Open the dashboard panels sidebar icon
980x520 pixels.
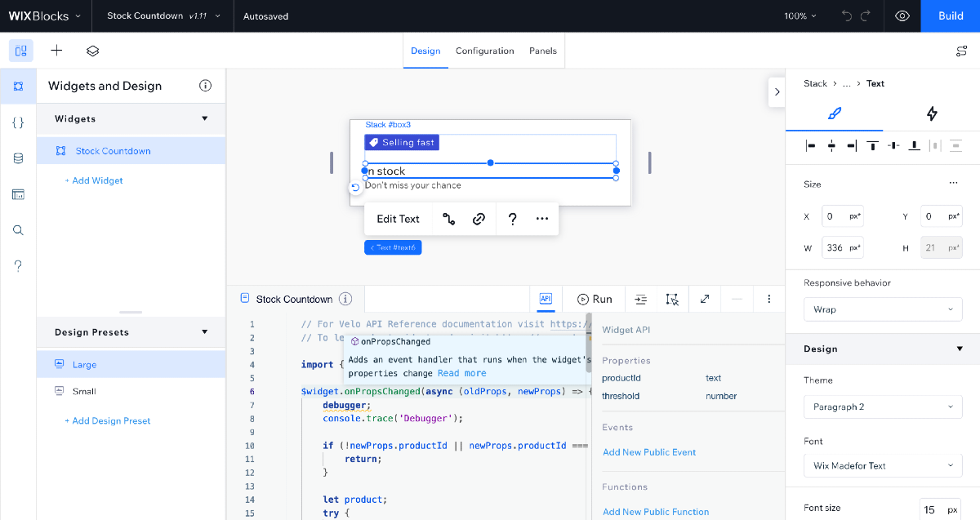[x=18, y=194]
